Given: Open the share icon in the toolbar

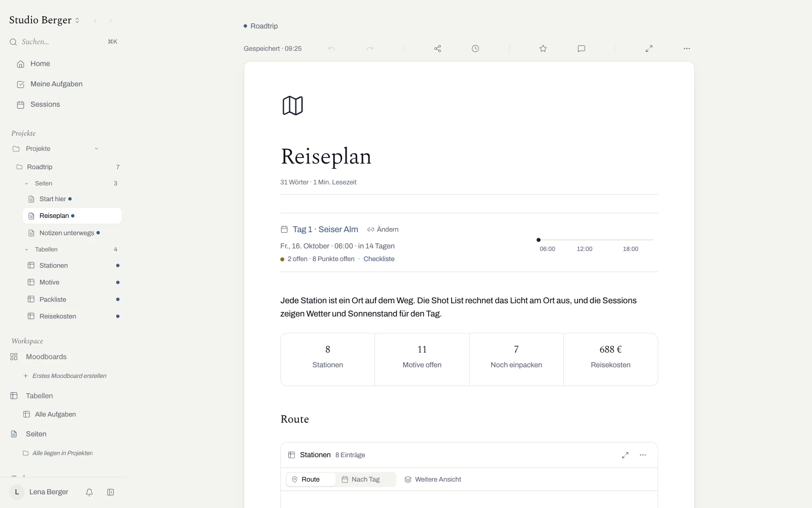Looking at the screenshot, I should (x=437, y=49).
